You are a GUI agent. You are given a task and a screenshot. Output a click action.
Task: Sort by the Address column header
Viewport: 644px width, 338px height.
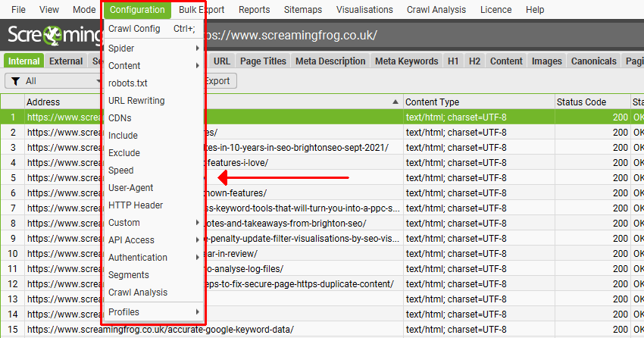[x=214, y=102]
